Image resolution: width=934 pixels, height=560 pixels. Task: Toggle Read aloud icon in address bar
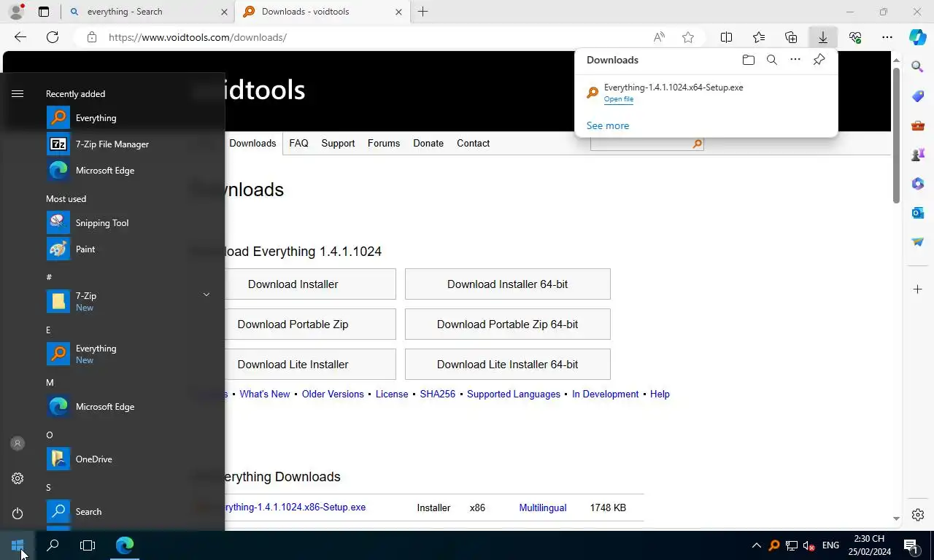[659, 37]
